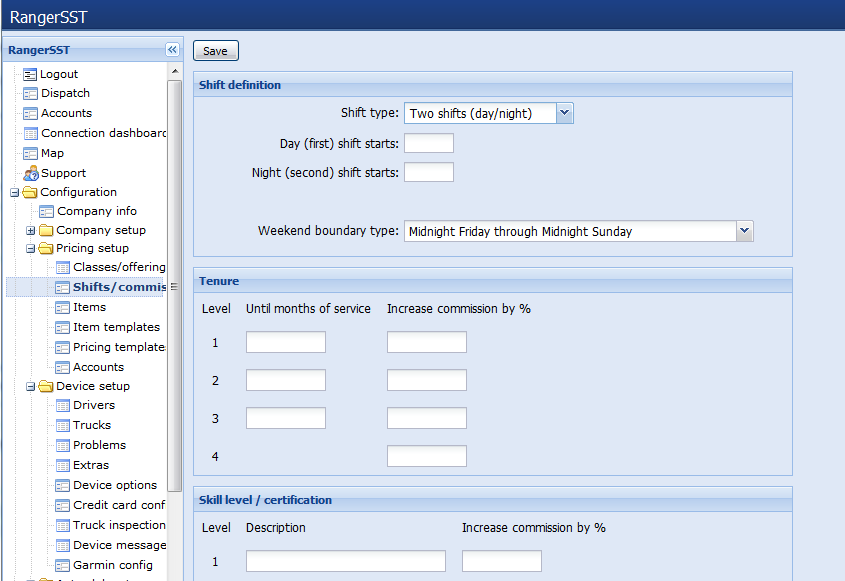
Task: Open Company info page
Action: (96, 211)
